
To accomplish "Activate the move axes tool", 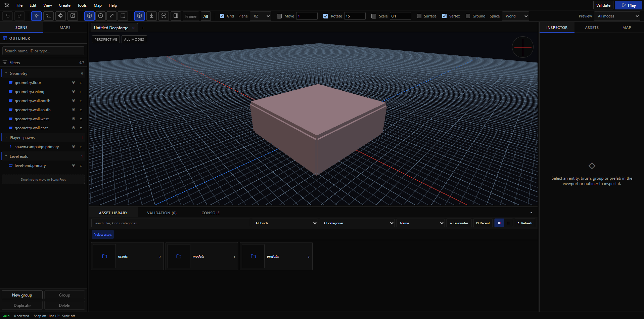I will [48, 16].
